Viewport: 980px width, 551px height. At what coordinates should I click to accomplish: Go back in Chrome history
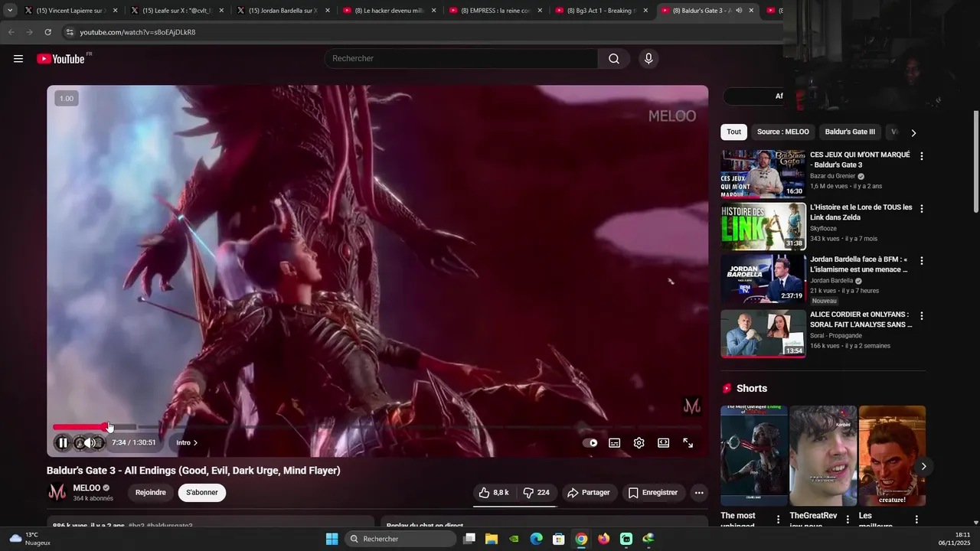tap(11, 32)
